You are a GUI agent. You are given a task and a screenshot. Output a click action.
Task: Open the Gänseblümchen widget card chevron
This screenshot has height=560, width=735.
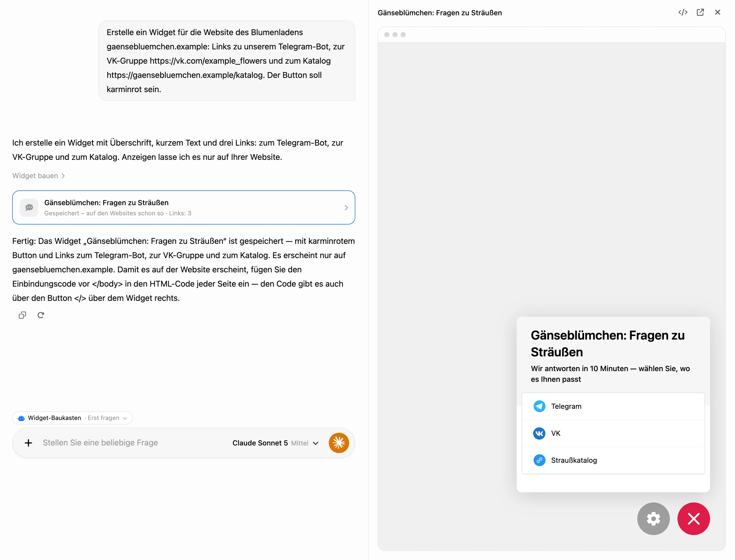[346, 208]
